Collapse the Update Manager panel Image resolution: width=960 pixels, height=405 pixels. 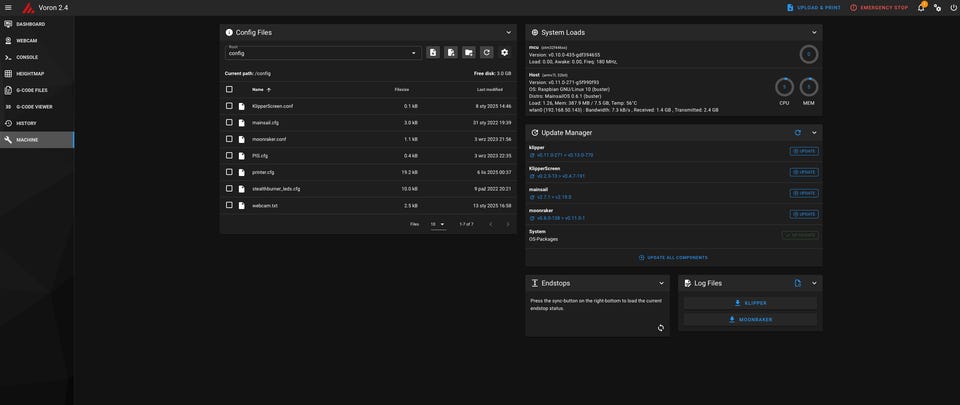(814, 132)
